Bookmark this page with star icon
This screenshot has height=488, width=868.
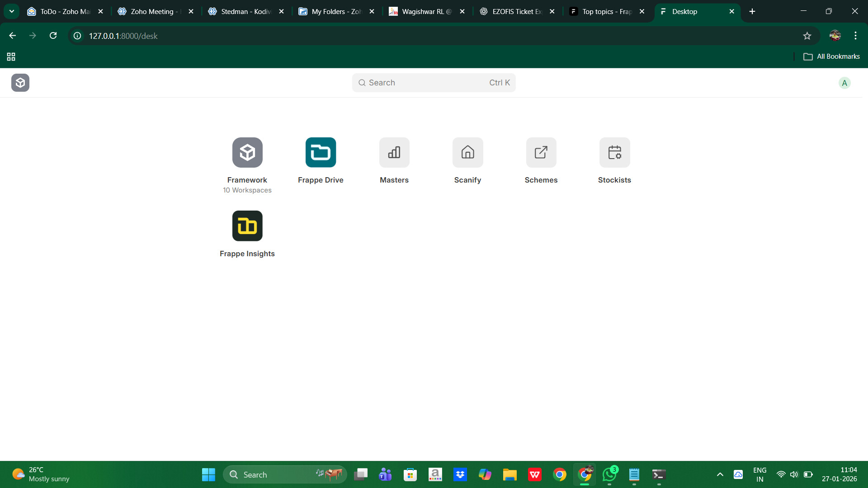pos(807,36)
